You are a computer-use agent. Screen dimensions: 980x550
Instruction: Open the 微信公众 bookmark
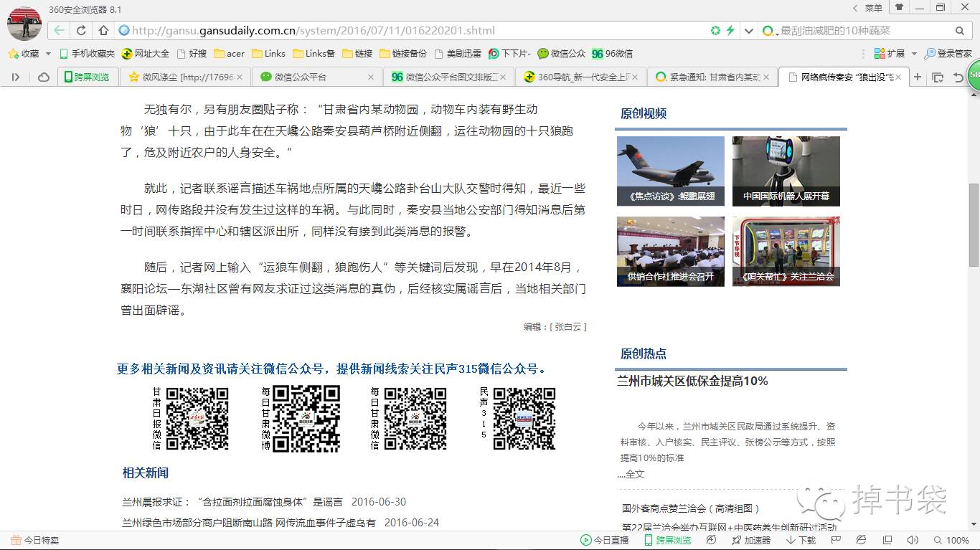click(x=562, y=54)
